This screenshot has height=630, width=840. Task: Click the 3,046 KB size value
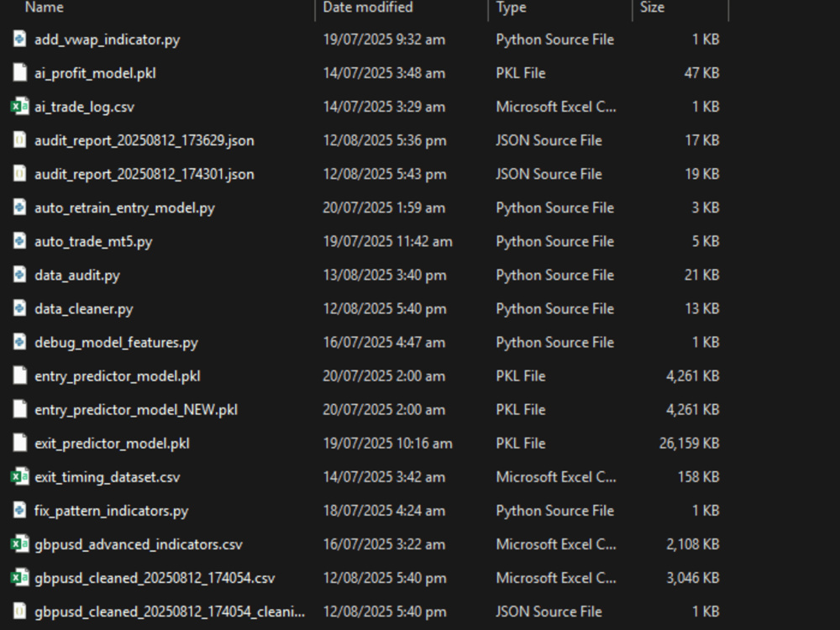pyautogui.click(x=693, y=579)
